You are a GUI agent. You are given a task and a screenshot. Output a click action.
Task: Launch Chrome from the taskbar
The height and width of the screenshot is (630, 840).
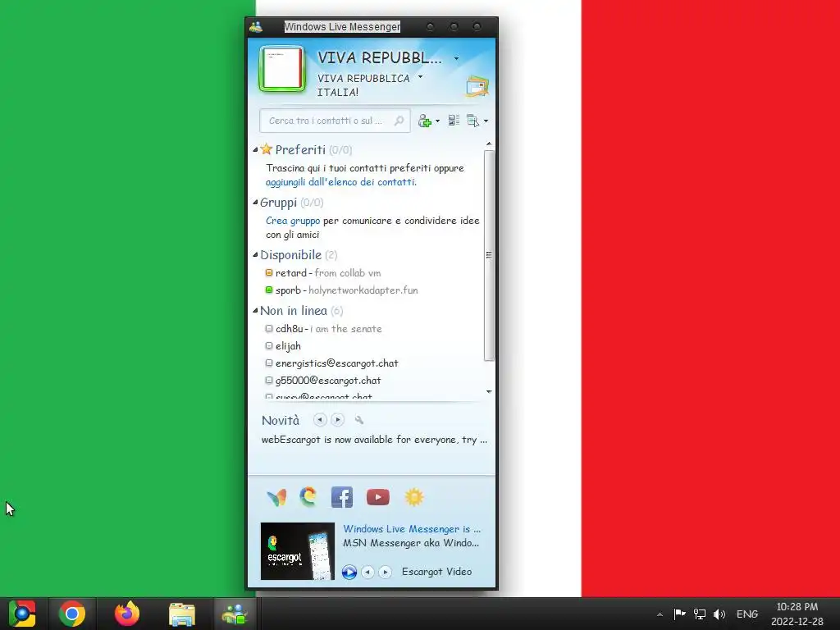point(72,614)
